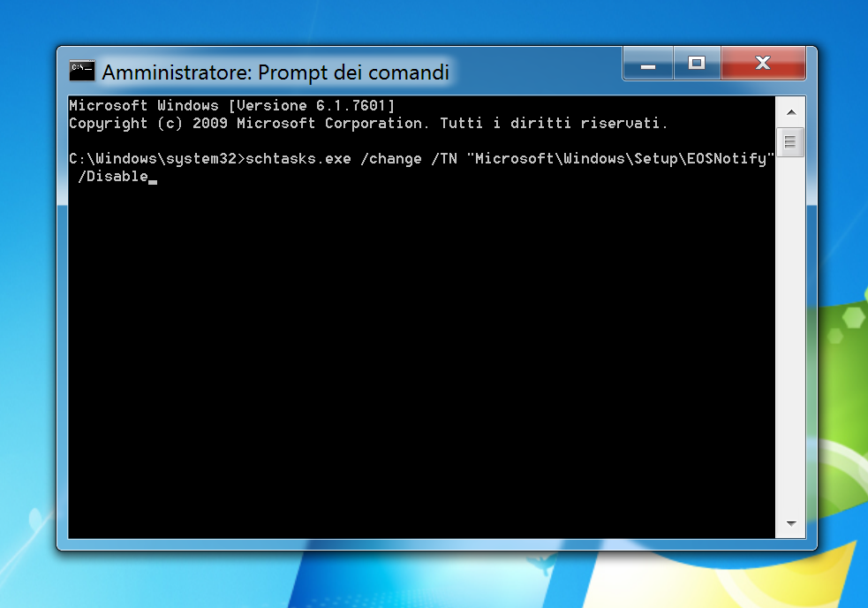This screenshot has width=868, height=608.
Task: Click the 'C:\Windows\system32>' prompt text
Action: (x=157, y=158)
